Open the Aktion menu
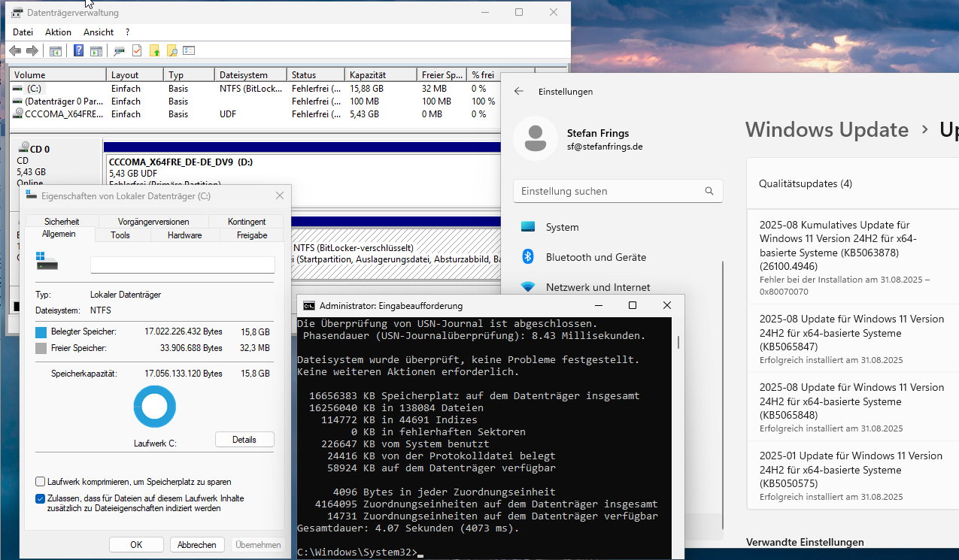 point(58,32)
